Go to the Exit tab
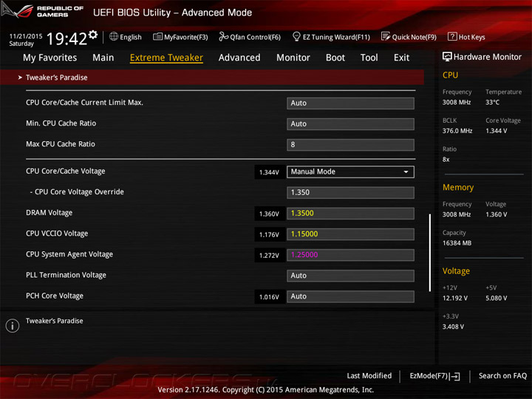The width and height of the screenshot is (532, 399). point(401,58)
